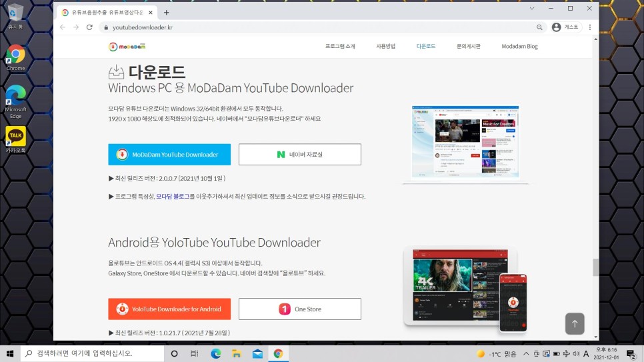Open the KakaoTalk desktop shortcut
Screen dimensions: 644x362
point(15,140)
